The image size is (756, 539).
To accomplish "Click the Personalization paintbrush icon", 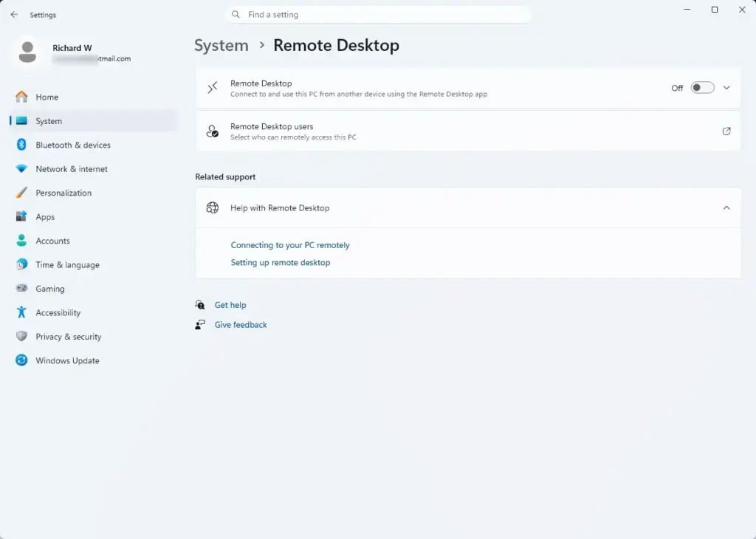I will click(x=21, y=193).
